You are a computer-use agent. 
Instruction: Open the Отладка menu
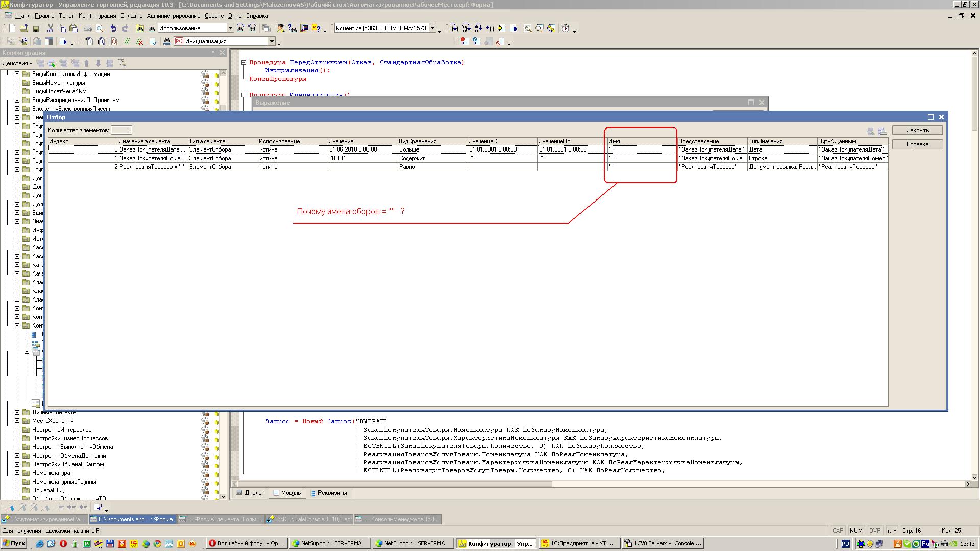click(x=131, y=16)
